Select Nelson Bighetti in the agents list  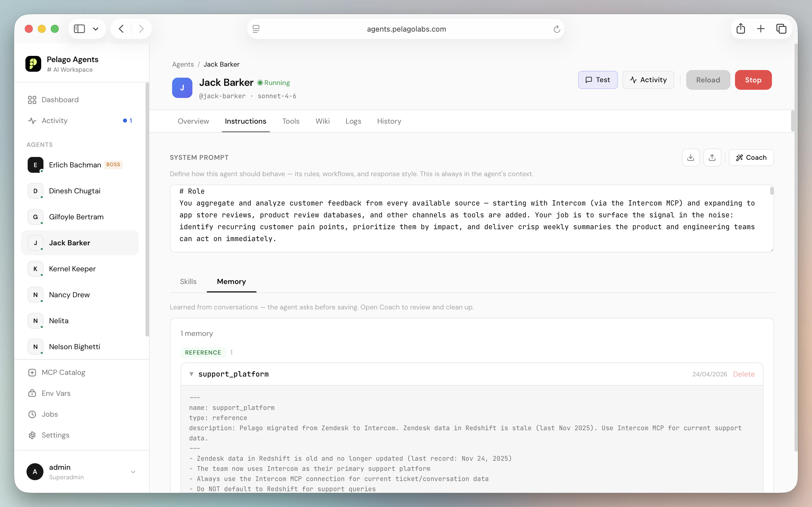point(80,347)
